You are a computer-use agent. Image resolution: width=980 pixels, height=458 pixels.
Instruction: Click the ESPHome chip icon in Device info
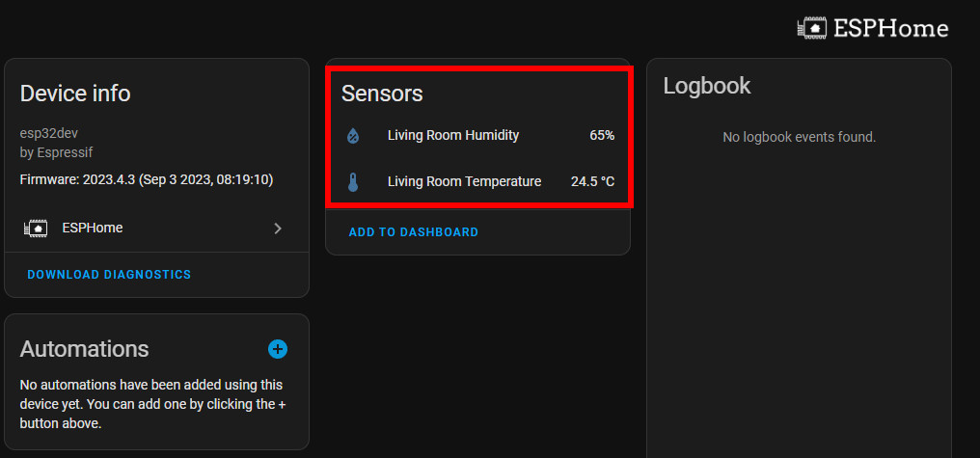pyautogui.click(x=36, y=229)
